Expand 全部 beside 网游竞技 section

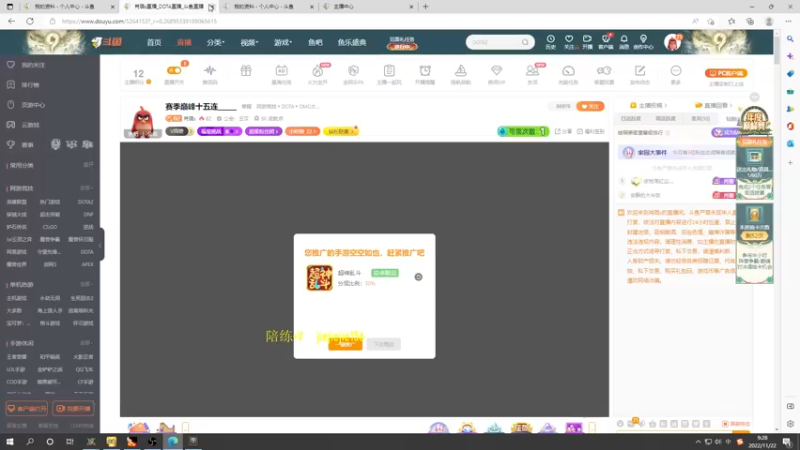tap(86, 188)
